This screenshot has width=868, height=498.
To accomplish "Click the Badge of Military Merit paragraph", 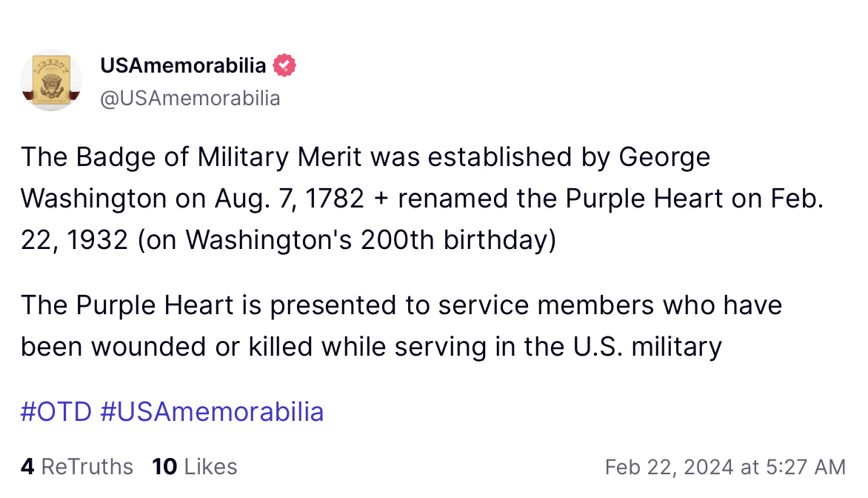I will pyautogui.click(x=422, y=199).
